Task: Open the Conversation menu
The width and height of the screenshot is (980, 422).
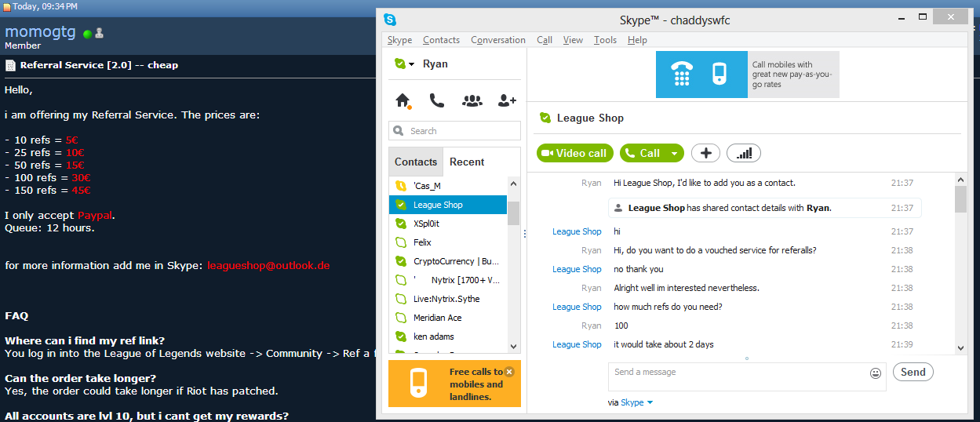Action: [x=498, y=40]
